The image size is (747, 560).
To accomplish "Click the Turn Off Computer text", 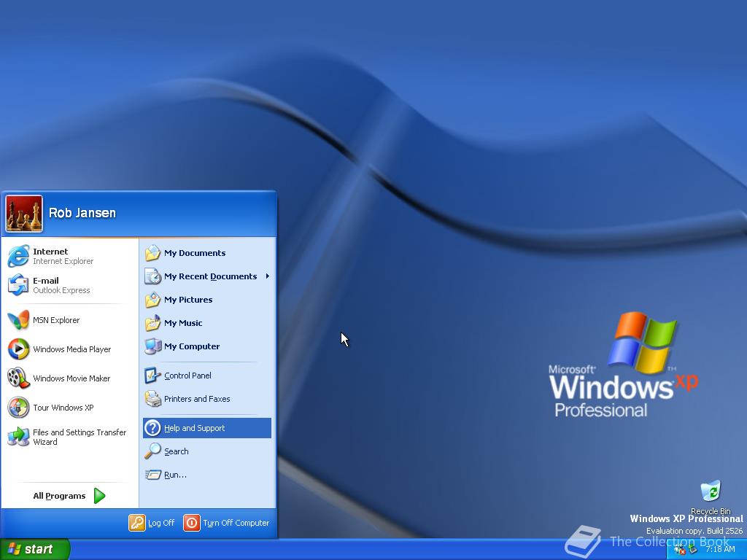I will coord(236,523).
